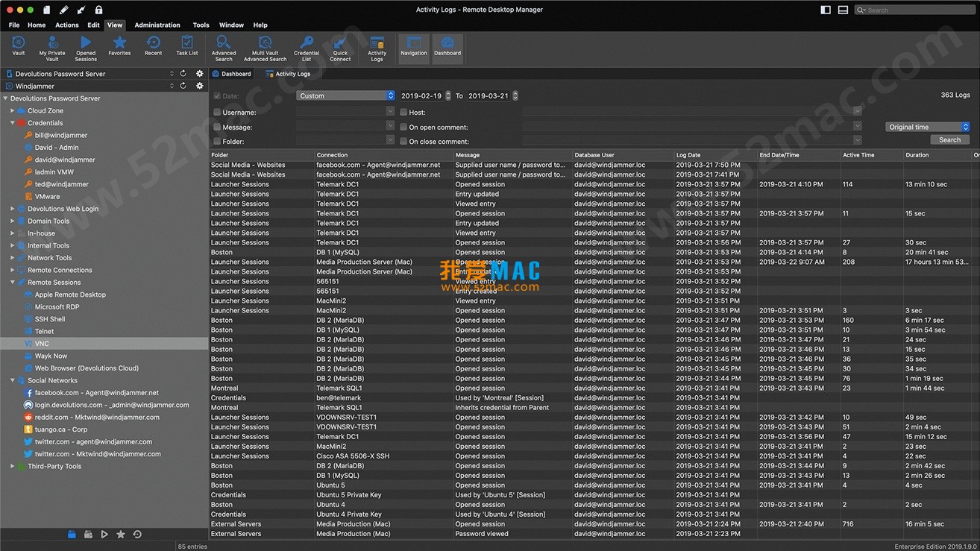Open the Advanced Search tool

click(x=223, y=46)
